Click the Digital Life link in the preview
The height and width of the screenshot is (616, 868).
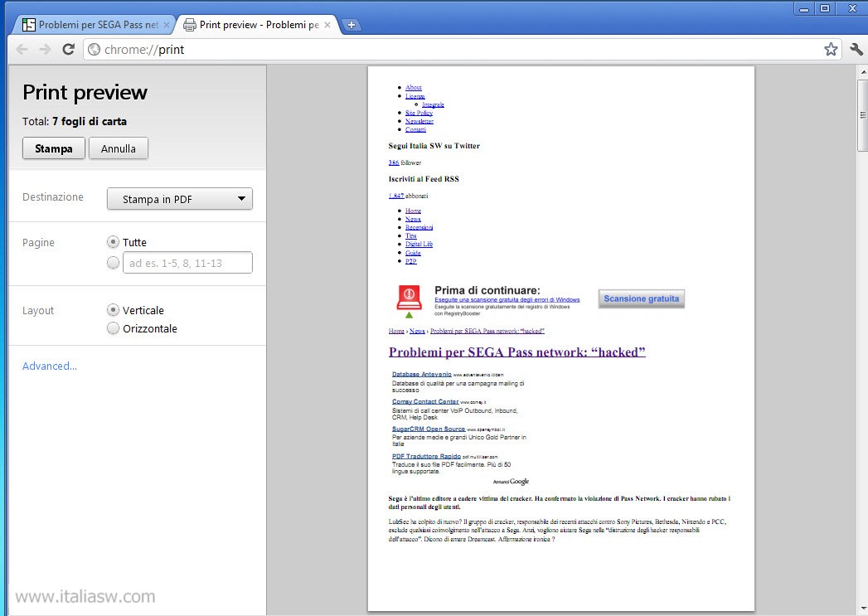[419, 244]
